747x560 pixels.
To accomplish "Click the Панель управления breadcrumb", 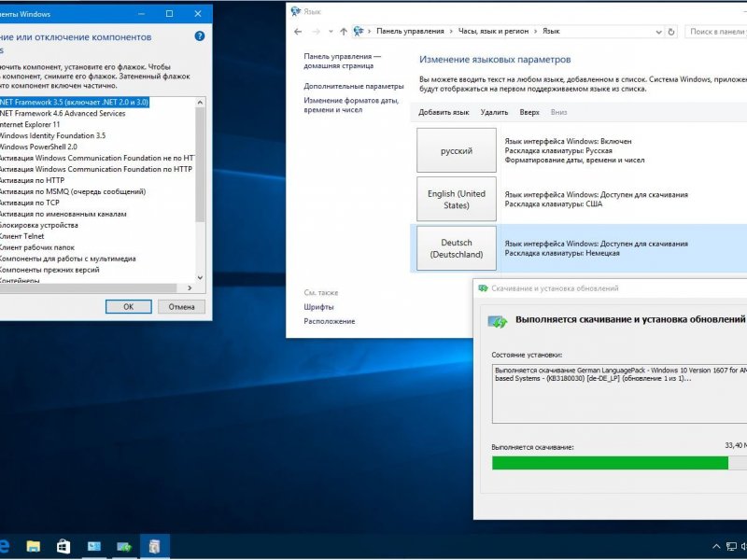I will pos(410,31).
